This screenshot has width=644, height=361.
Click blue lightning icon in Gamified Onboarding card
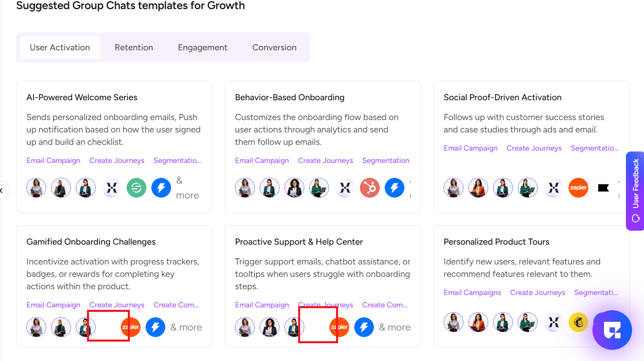tap(155, 327)
